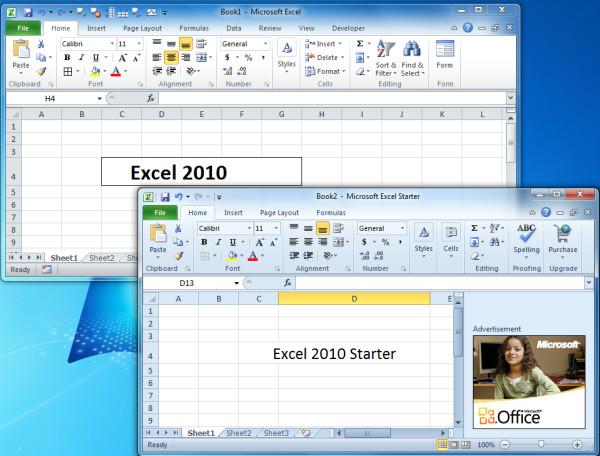Click Page Break Preview status bar button

[466, 445]
